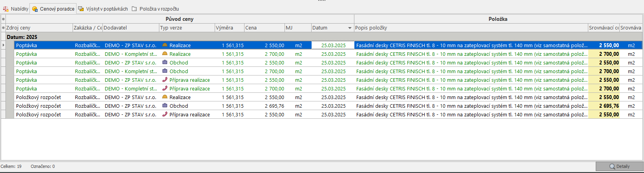The width and height of the screenshot is (644, 173).
Task: Click the Typ verze column header
Action: coord(186,28)
